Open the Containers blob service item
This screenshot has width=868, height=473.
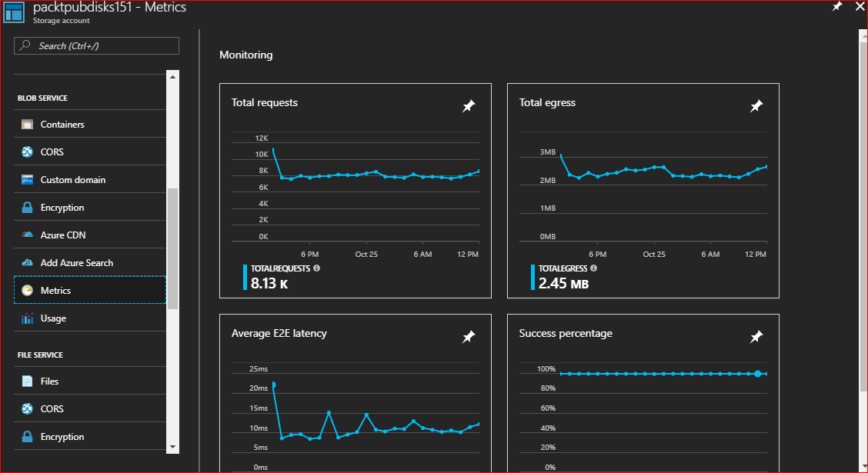click(x=90, y=124)
